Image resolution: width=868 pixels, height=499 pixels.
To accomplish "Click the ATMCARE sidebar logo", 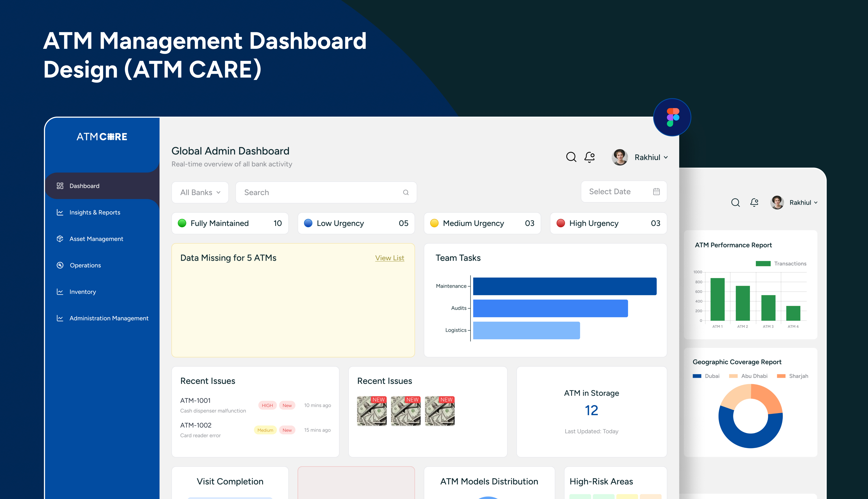I will point(102,137).
